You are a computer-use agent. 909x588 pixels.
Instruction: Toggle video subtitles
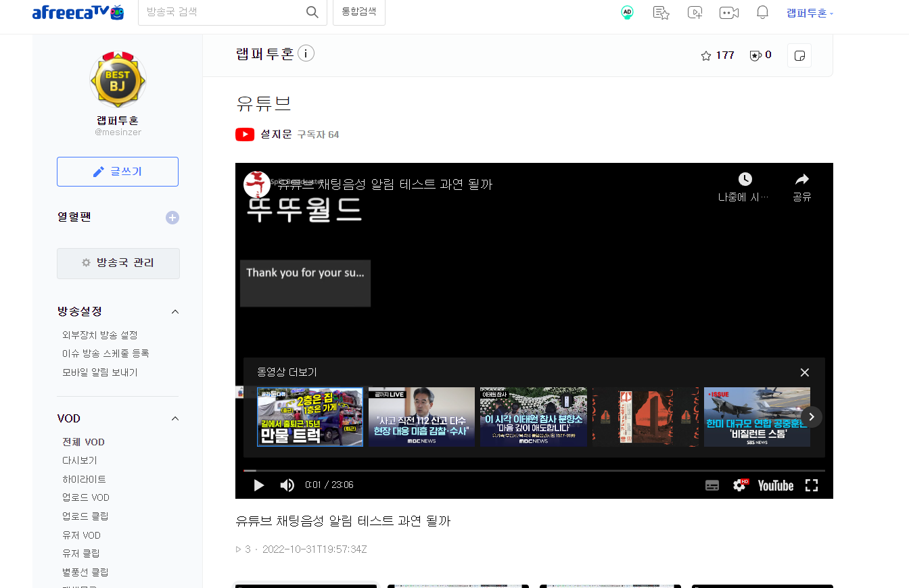coord(712,485)
